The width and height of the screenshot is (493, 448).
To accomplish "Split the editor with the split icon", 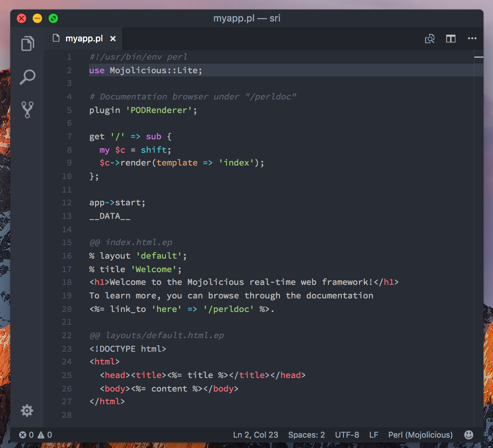I will click(x=450, y=39).
